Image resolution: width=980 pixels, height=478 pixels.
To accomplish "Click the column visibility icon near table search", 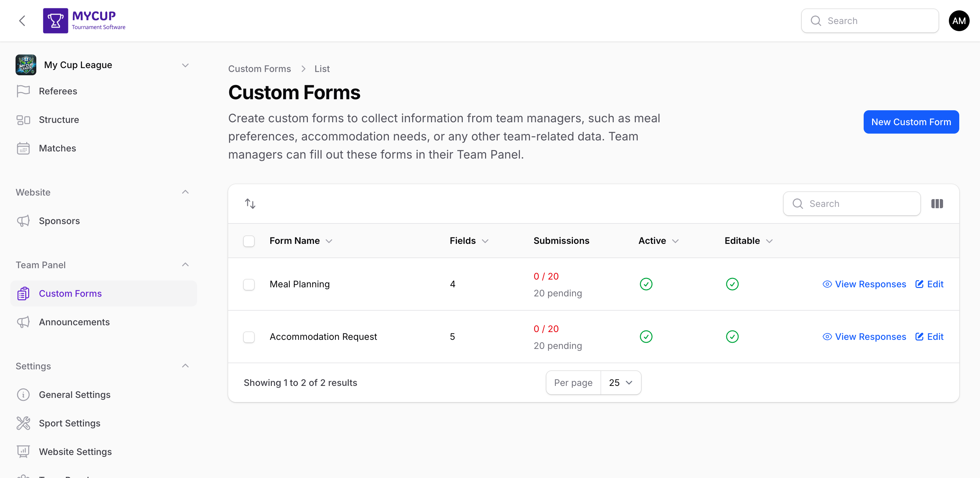I will pos(937,204).
